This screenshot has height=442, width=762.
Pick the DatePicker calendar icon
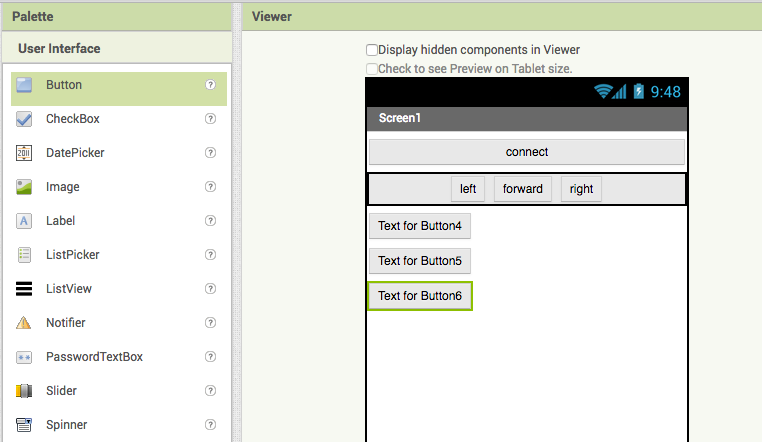point(25,153)
